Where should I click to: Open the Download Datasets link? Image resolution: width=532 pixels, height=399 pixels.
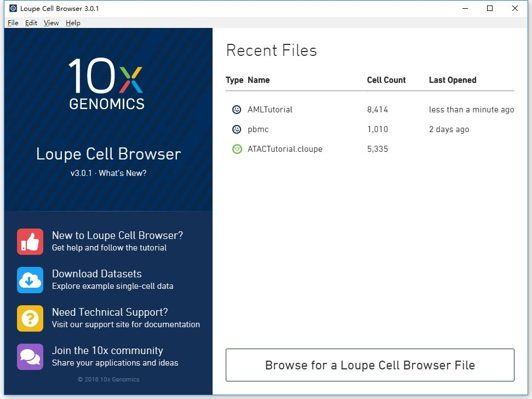point(96,274)
